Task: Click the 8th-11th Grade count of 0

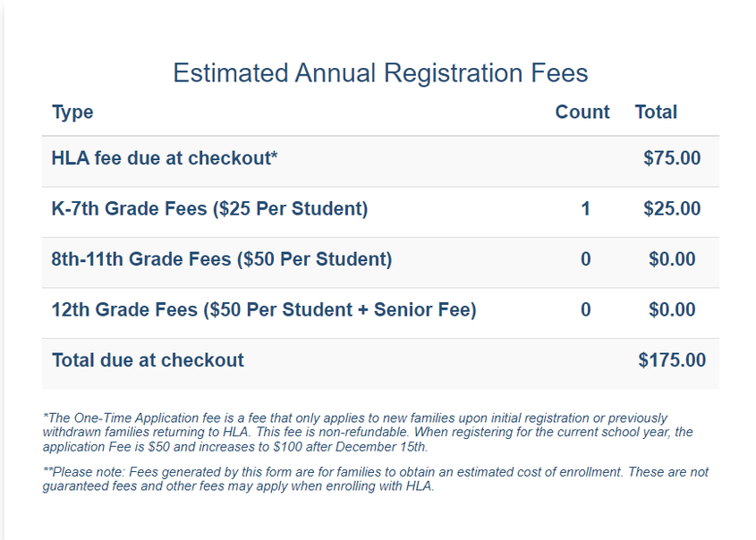Action: [586, 260]
